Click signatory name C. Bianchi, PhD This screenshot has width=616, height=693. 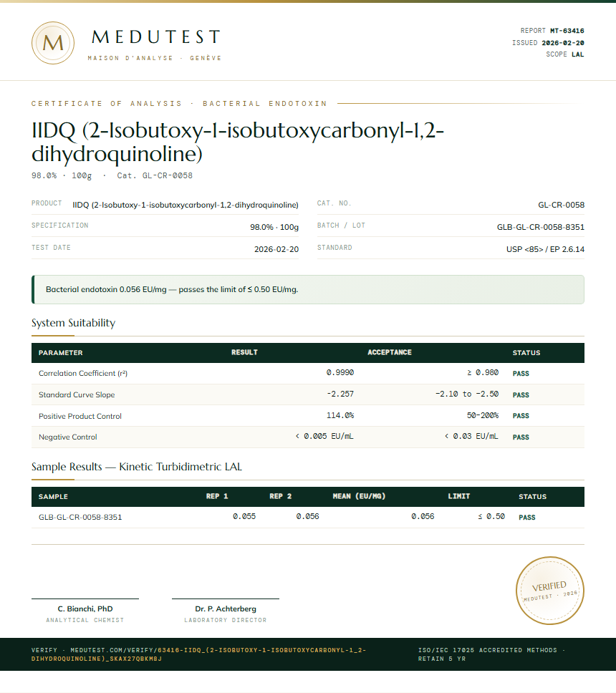(85, 609)
